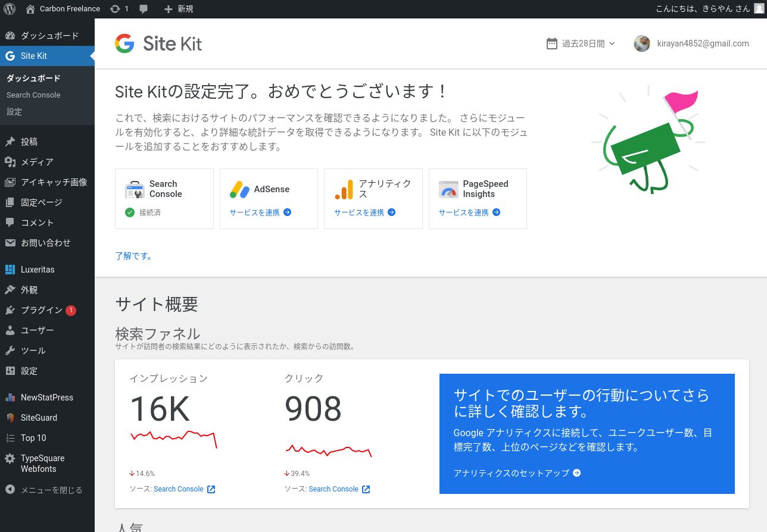The height and width of the screenshot is (532, 767).
Task: Click the updates refresh icon
Action: pyautogui.click(x=116, y=9)
